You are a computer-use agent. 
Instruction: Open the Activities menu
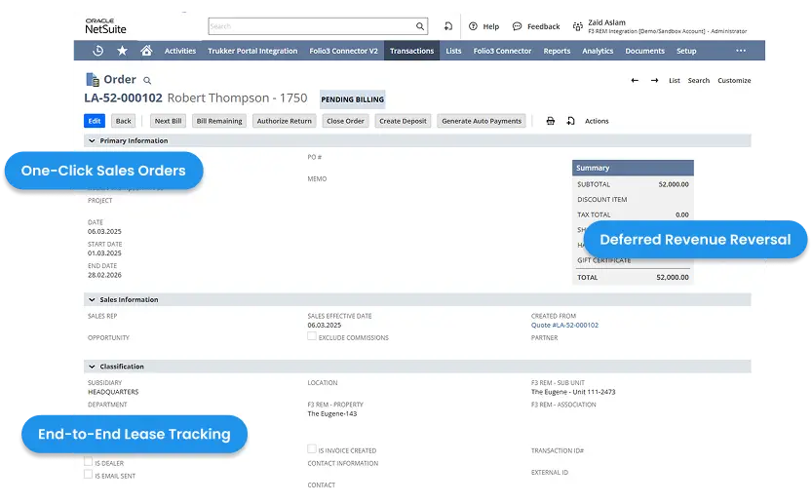coord(180,51)
